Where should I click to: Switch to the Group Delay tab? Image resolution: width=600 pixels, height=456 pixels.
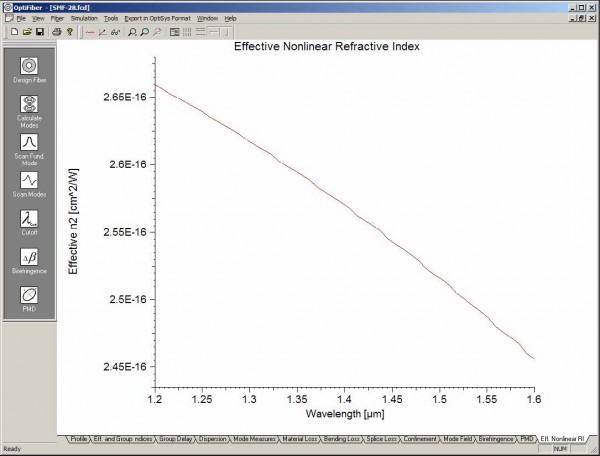tap(175, 439)
